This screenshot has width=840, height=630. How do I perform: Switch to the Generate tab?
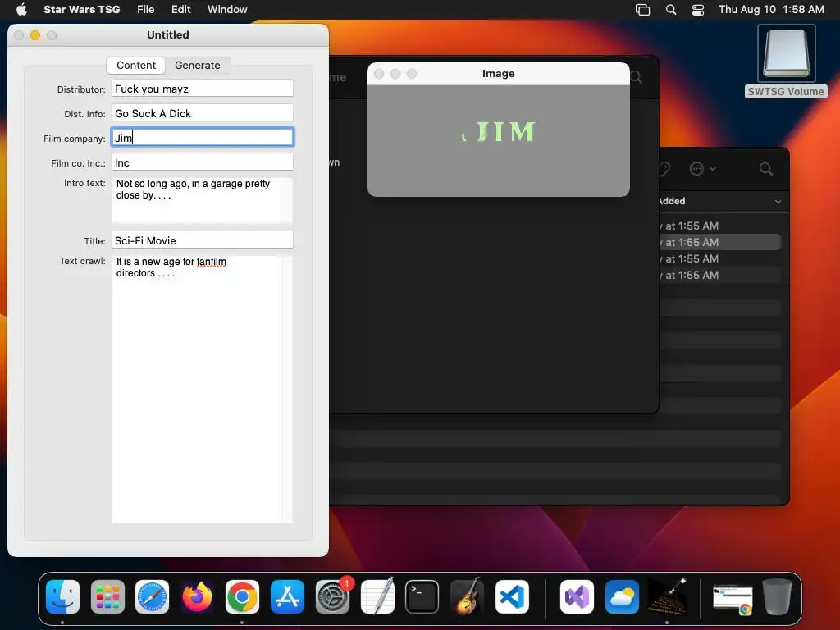[197, 66]
